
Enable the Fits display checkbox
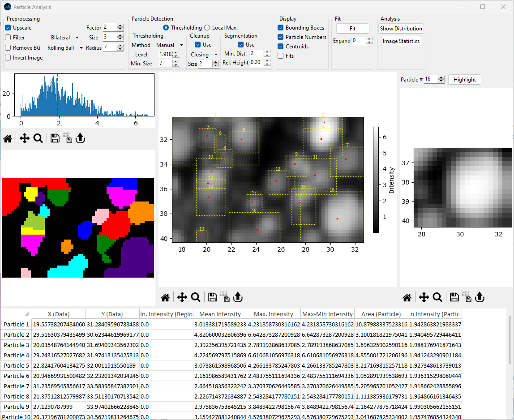coord(281,56)
